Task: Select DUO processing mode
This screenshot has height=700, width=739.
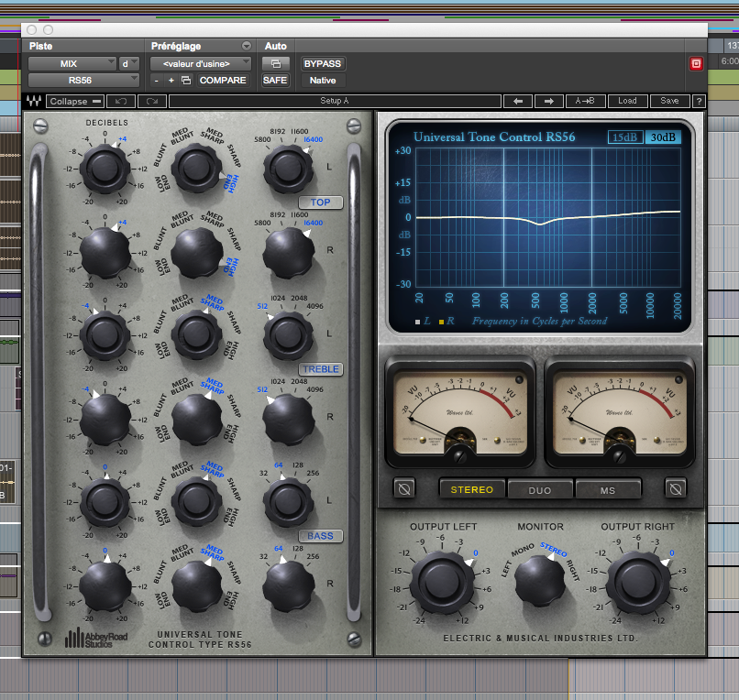Action: [x=540, y=490]
